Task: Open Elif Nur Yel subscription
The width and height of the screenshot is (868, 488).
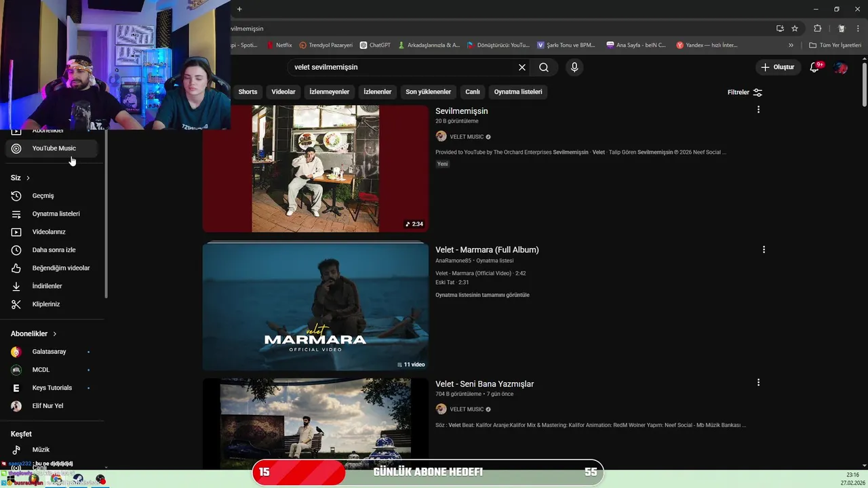Action: (x=52, y=406)
